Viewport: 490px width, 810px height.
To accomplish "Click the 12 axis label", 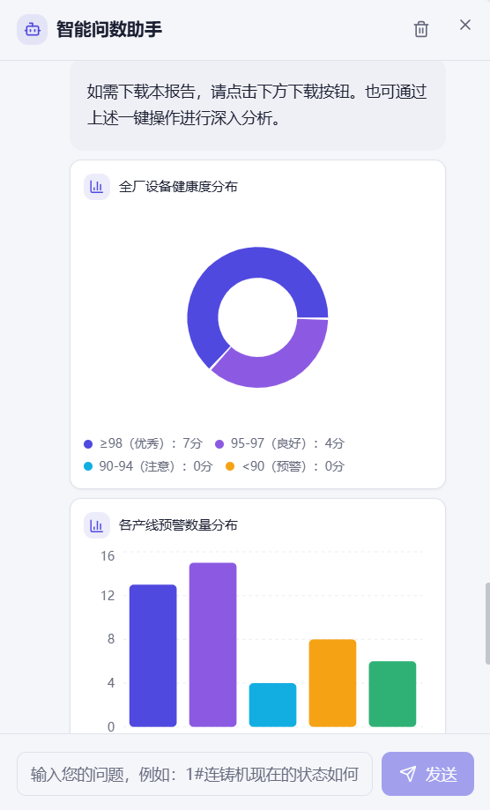I will click(x=107, y=596).
